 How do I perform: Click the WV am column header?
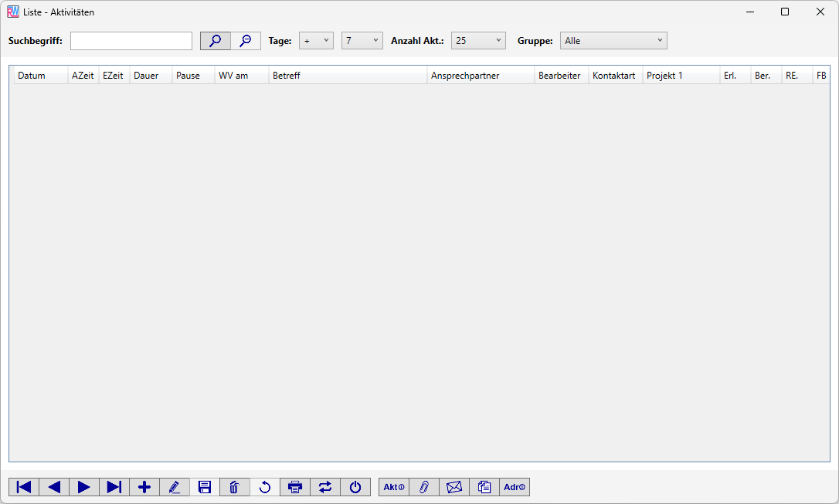coord(241,76)
